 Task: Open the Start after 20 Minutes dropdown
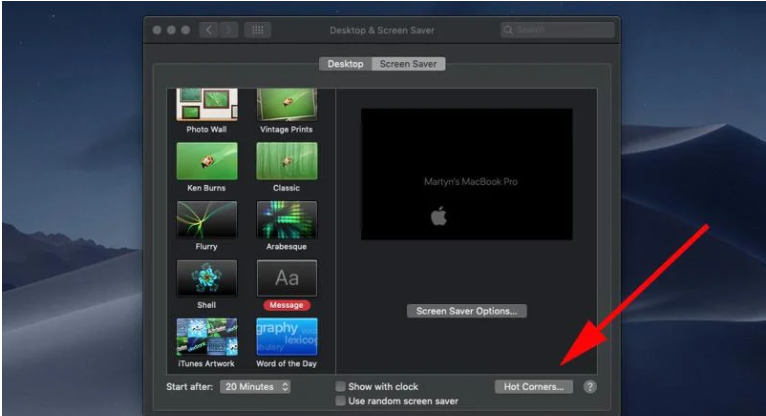point(255,387)
